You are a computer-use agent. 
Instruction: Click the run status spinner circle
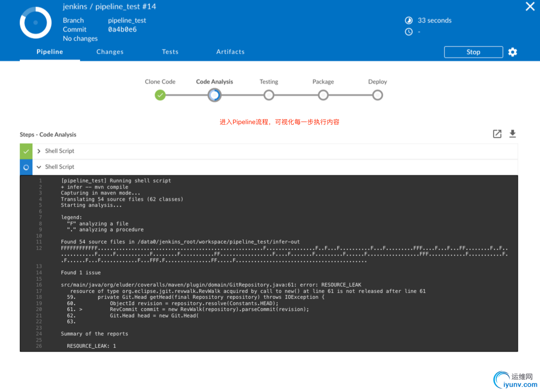tap(35, 23)
